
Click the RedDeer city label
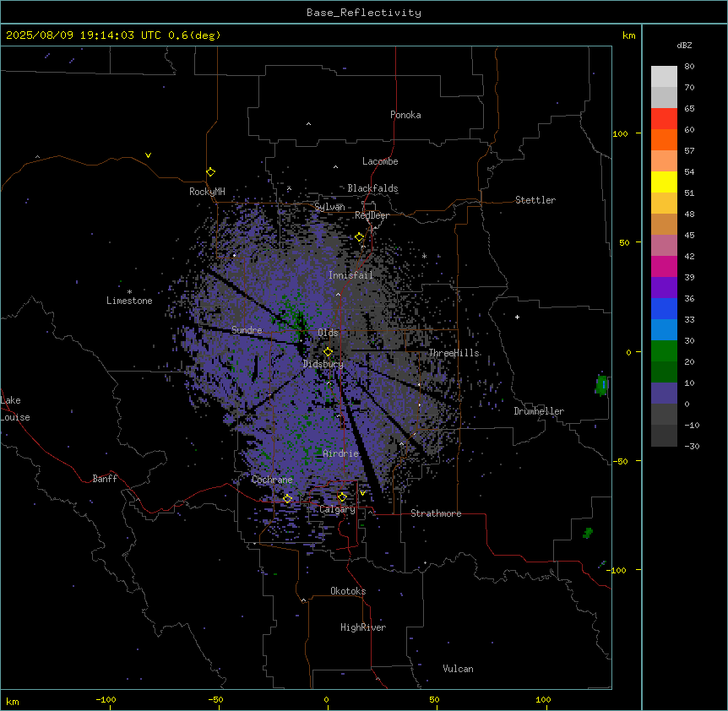click(x=372, y=215)
